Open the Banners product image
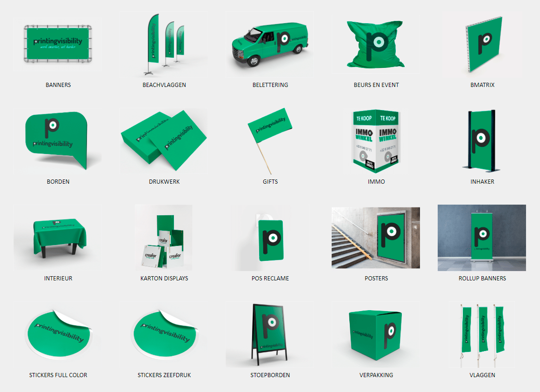This screenshot has width=540, height=392. pos(58,44)
